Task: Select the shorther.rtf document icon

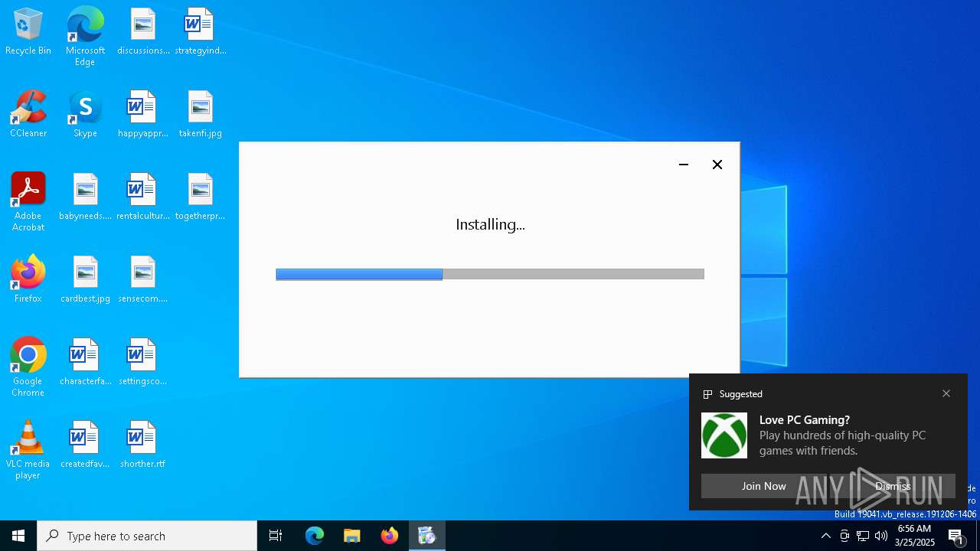Action: pos(143,445)
